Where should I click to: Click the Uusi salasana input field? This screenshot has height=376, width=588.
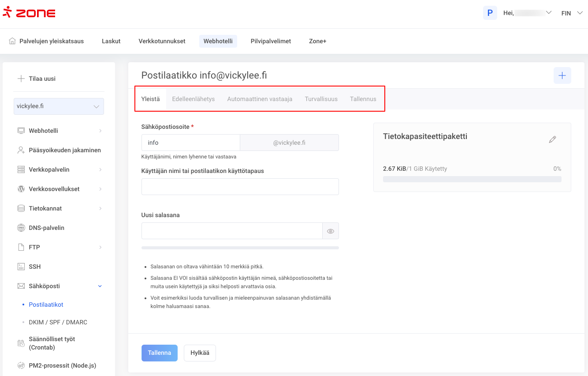point(232,231)
